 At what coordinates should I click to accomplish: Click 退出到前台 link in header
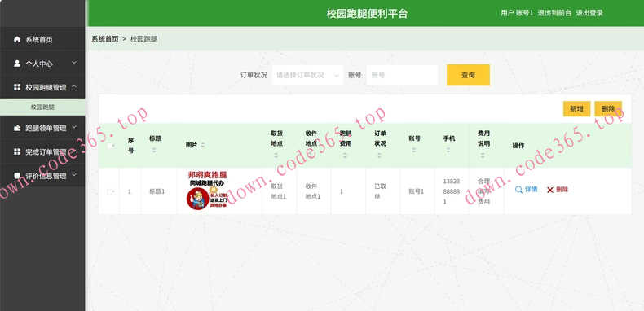554,13
